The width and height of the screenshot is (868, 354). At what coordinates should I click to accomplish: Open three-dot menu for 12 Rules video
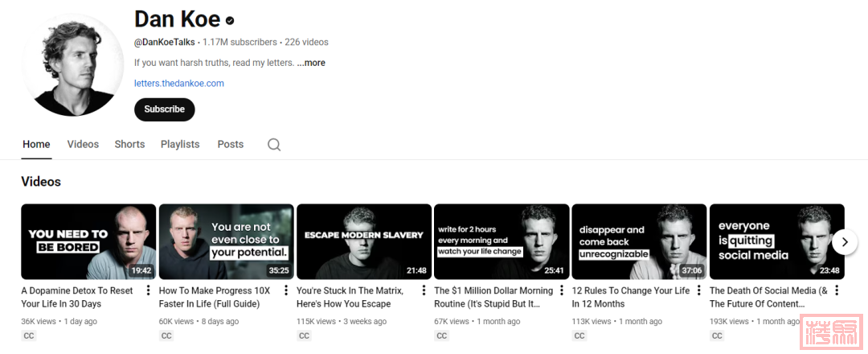point(698,291)
